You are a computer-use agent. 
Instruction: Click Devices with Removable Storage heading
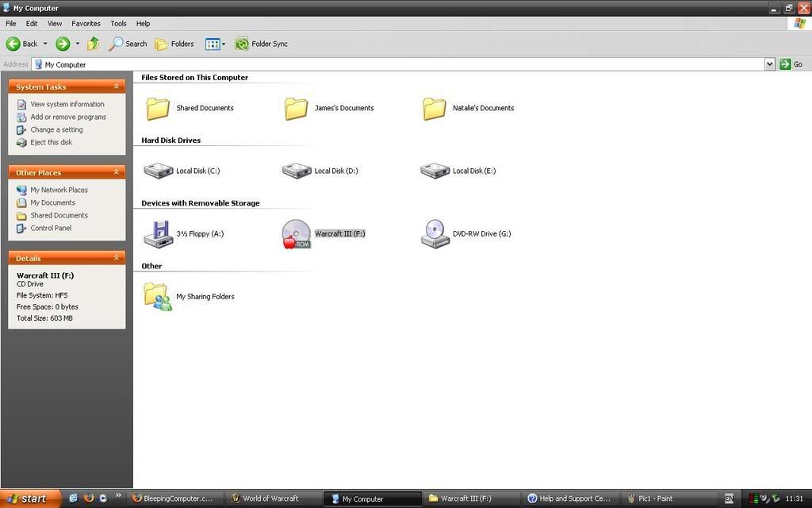tap(201, 203)
